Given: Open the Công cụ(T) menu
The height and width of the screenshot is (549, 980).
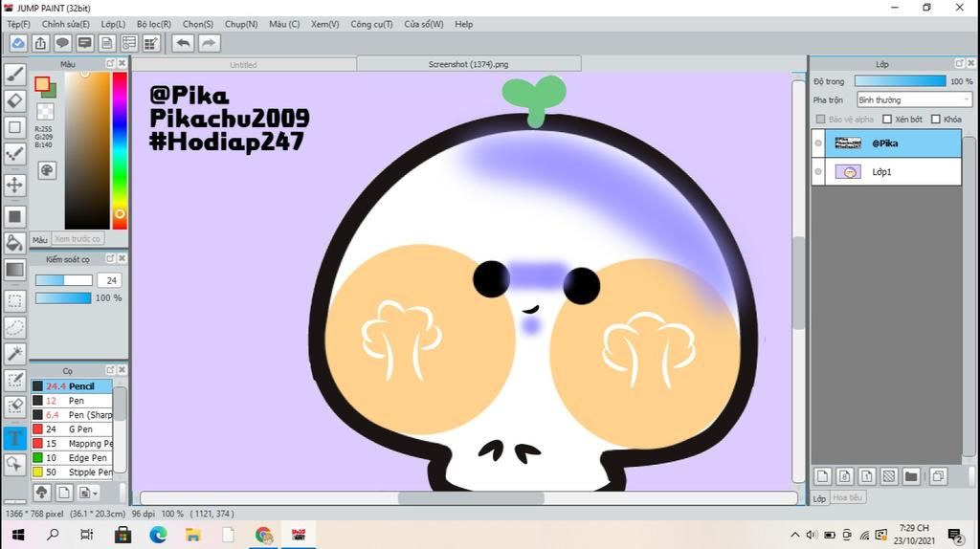Looking at the screenshot, I should point(371,24).
